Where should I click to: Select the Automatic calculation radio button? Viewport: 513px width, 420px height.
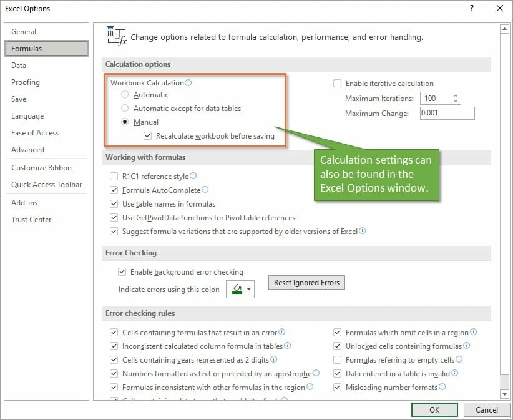(125, 95)
